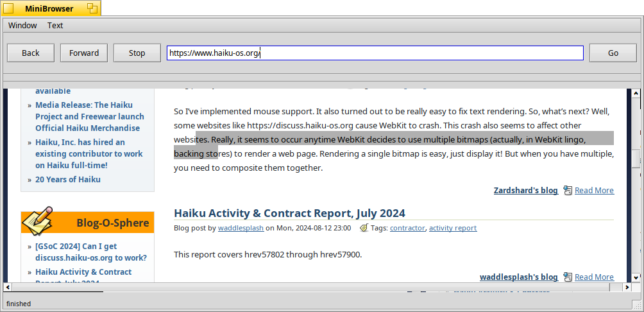The height and width of the screenshot is (312, 644).
Task: Open GSoC 2024 discuss.haiku-os.org sidebar link
Action: (x=91, y=252)
